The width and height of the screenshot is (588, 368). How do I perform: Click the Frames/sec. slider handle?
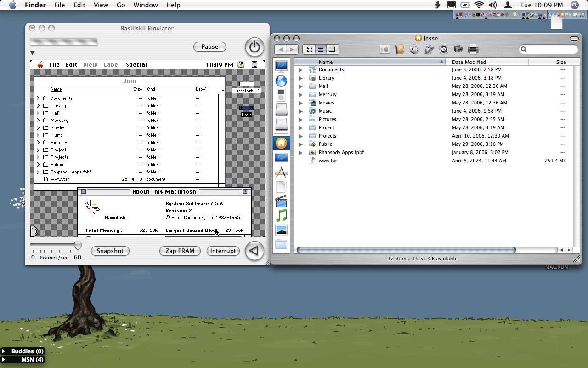point(78,245)
